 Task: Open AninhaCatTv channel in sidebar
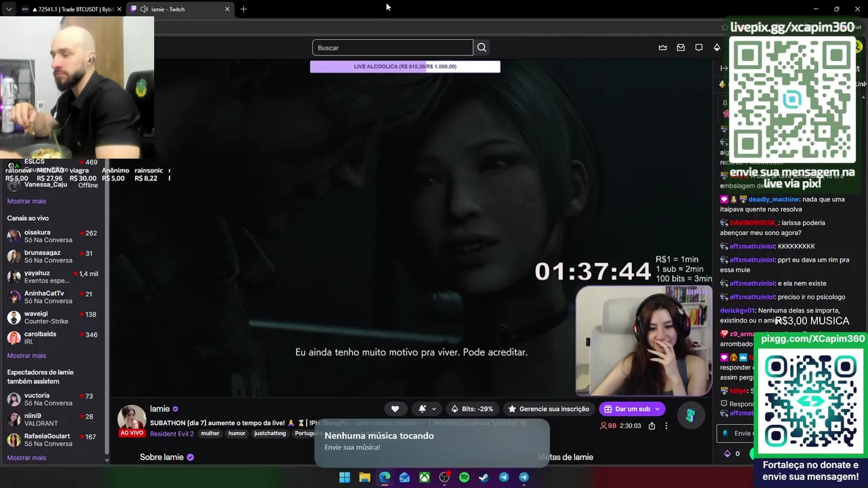(53, 297)
